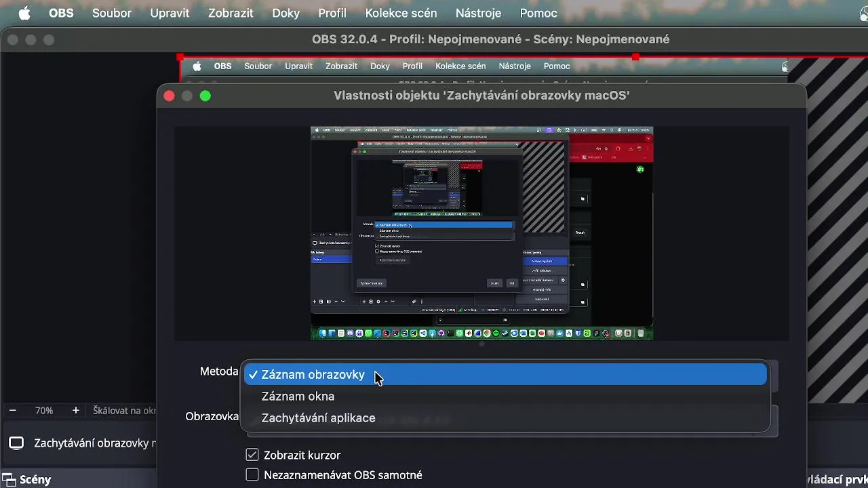Click top-left red corner handle of source

[180, 58]
